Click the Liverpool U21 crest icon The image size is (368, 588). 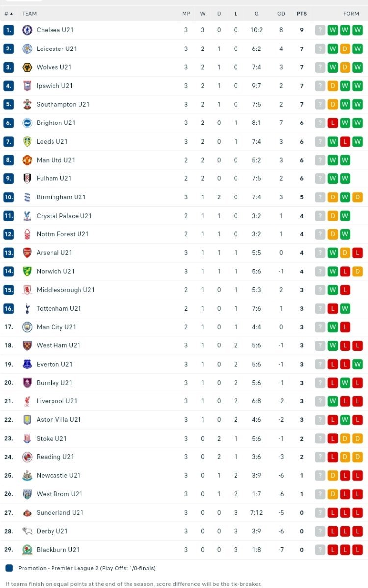tap(27, 401)
